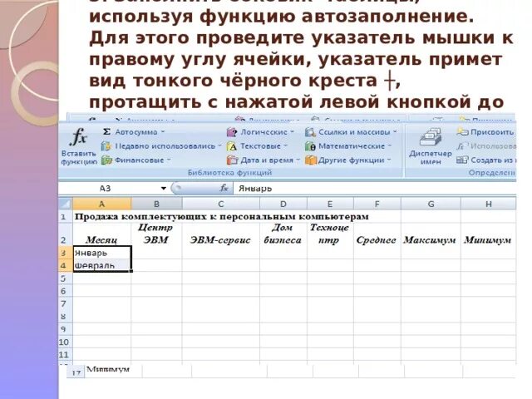
Task: Click the 'Минимум' cell in row 17
Action: [x=113, y=370]
